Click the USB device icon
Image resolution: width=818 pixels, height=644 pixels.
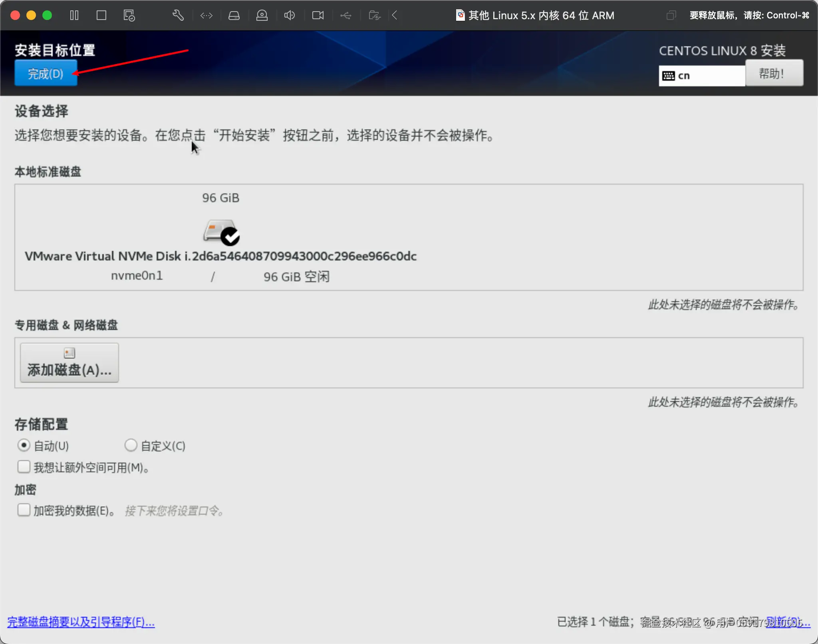pyautogui.click(x=346, y=15)
